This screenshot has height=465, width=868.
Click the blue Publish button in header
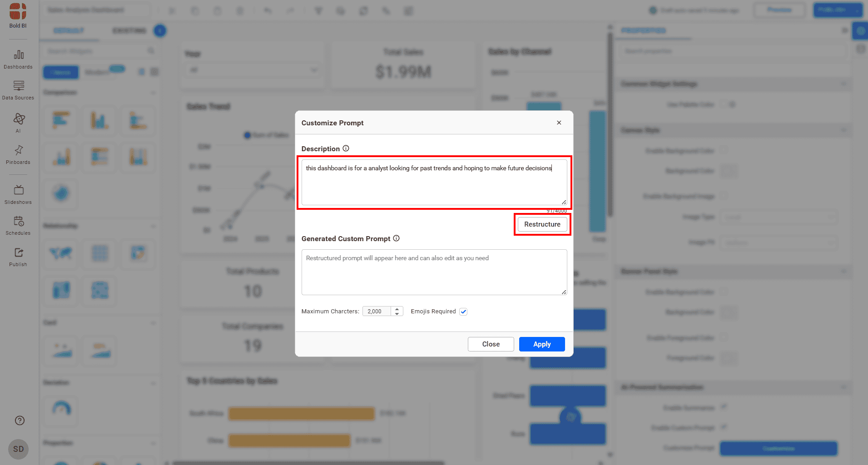(837, 10)
